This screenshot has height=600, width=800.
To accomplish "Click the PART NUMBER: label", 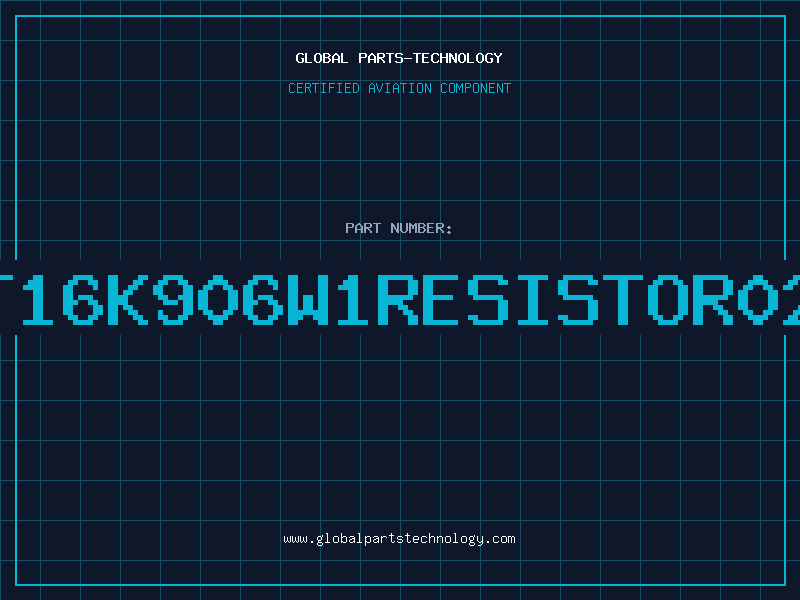I will (398, 228).
